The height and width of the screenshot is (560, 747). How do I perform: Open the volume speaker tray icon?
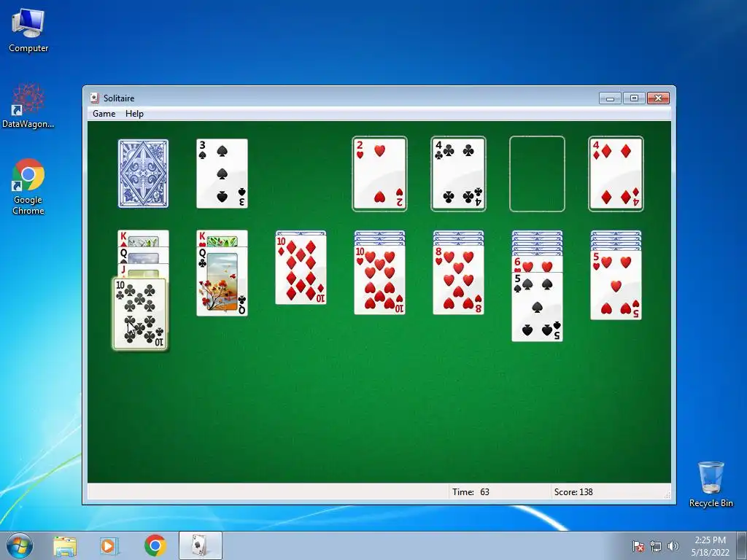pos(673,546)
